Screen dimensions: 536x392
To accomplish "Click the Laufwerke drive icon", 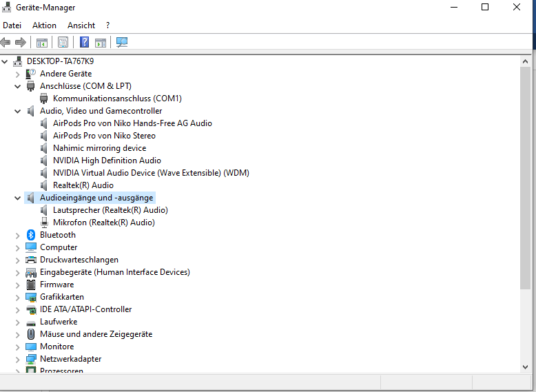I will coord(31,322).
